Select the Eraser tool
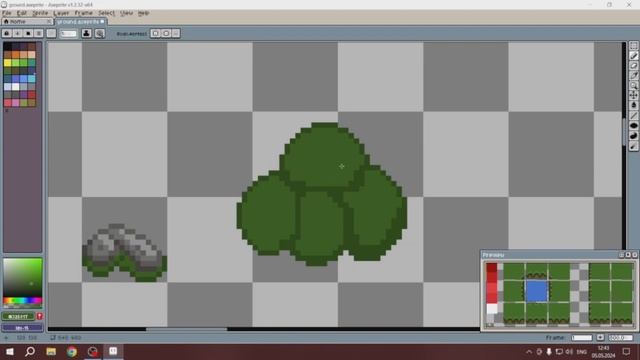The height and width of the screenshot is (360, 640). pos(633,65)
